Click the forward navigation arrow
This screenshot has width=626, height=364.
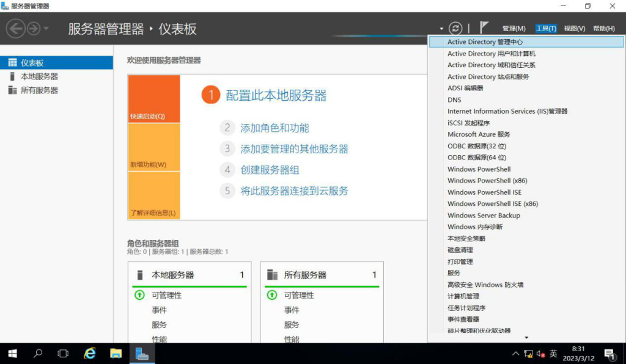(x=34, y=29)
